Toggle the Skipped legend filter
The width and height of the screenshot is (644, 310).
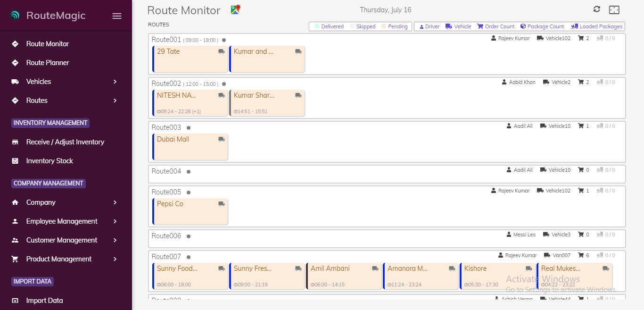(363, 26)
